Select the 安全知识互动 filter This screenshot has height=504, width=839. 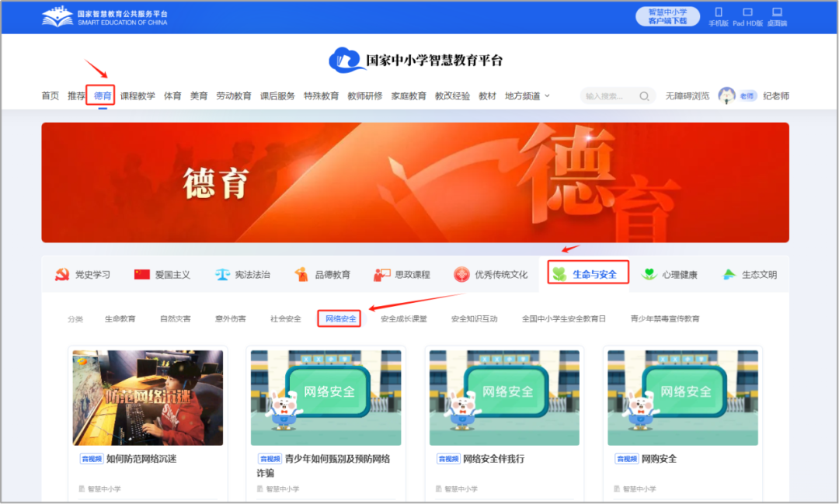[474, 318]
